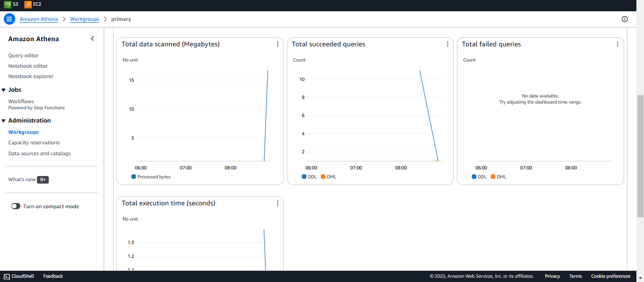Screen dimensions: 644x282
Task: Click the Processed bytes legend color swatch
Action: point(134,176)
